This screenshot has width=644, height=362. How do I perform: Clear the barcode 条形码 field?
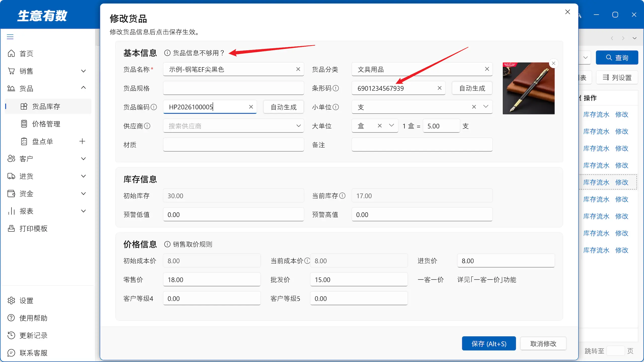(439, 88)
